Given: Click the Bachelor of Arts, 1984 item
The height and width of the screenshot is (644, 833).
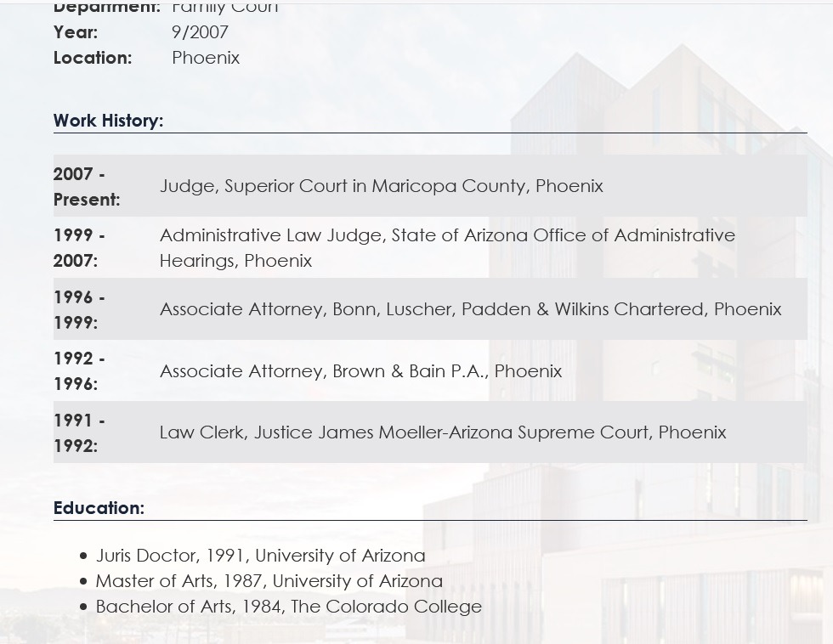Looking at the screenshot, I should [x=288, y=607].
